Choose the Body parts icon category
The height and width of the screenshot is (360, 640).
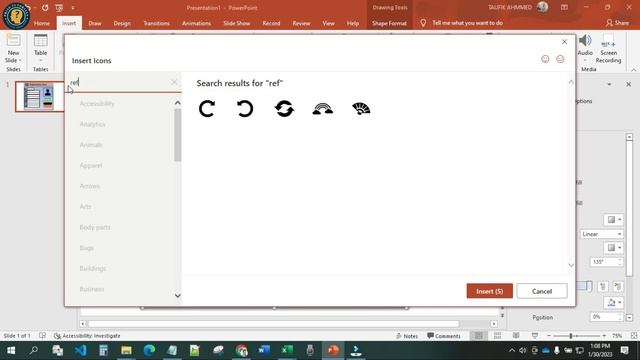pyautogui.click(x=95, y=227)
